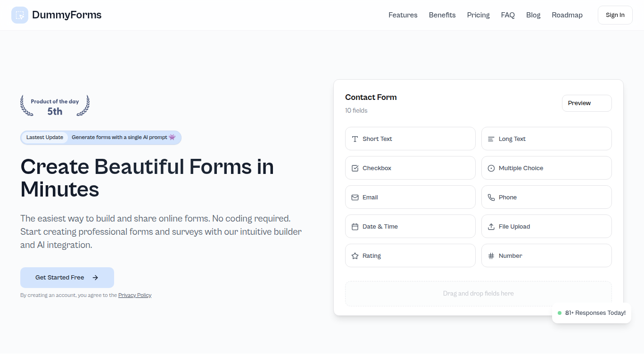The height and width of the screenshot is (362, 644).
Task: Select the Number field card
Action: coord(546,255)
